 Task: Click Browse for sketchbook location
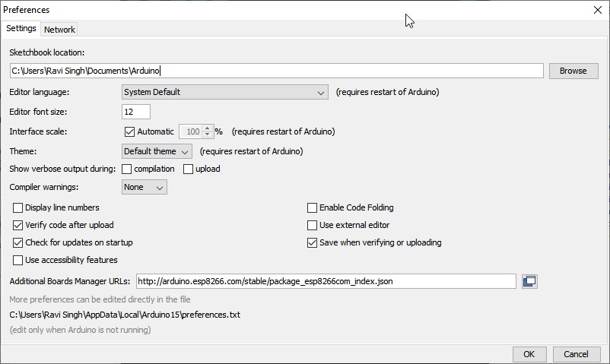coord(573,71)
